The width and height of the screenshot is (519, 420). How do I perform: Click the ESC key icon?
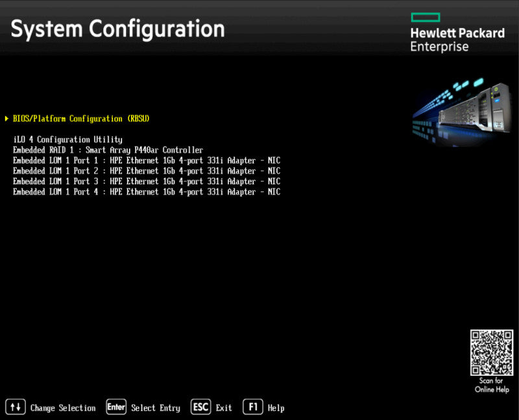click(200, 407)
